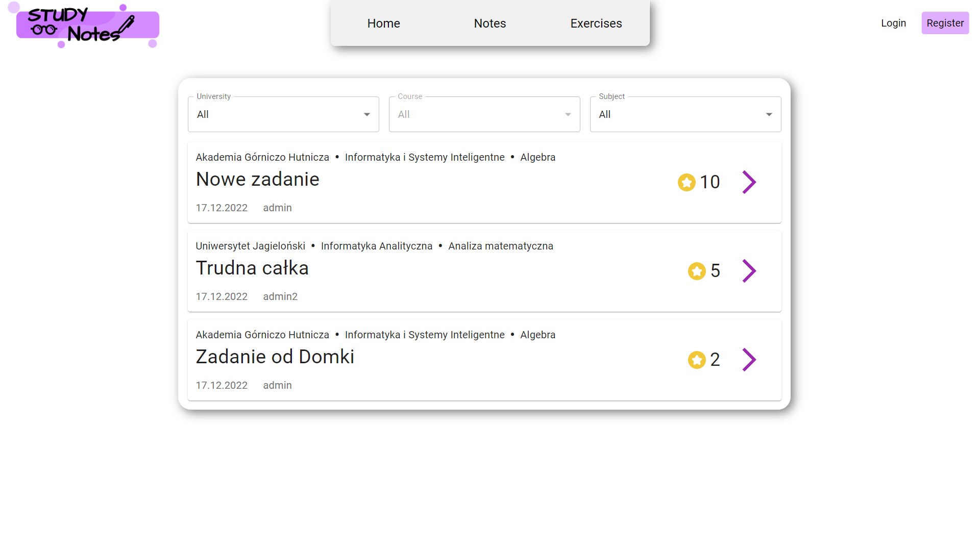This screenshot has width=980, height=551.
Task: Expand the Course dropdown
Action: (484, 114)
